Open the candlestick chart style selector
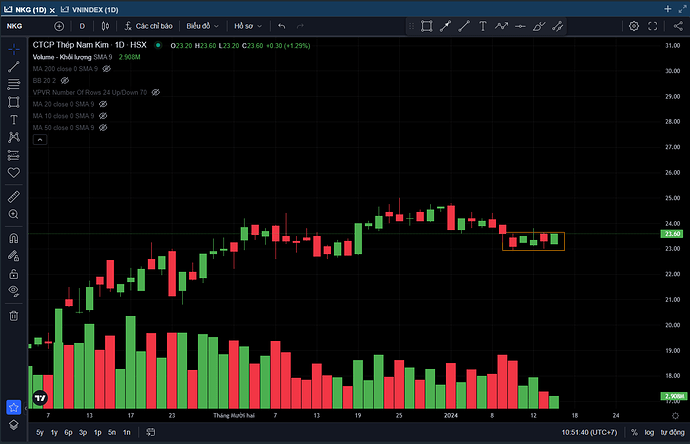 tap(105, 26)
